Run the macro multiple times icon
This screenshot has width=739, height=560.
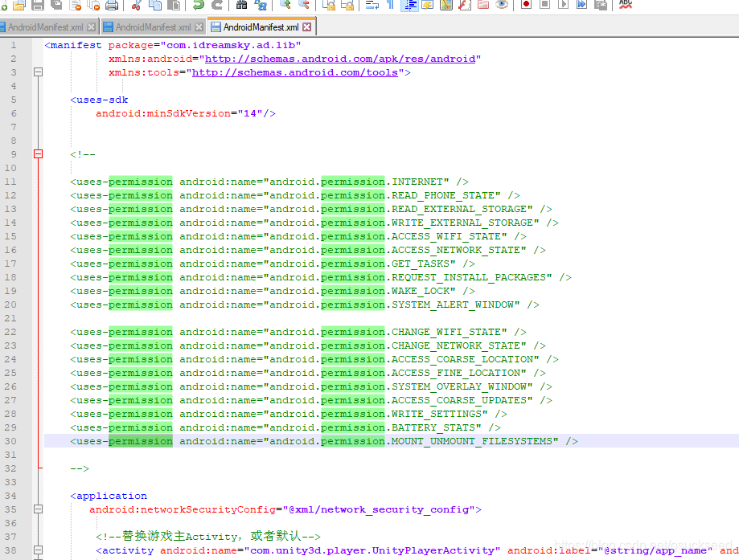click(582, 5)
